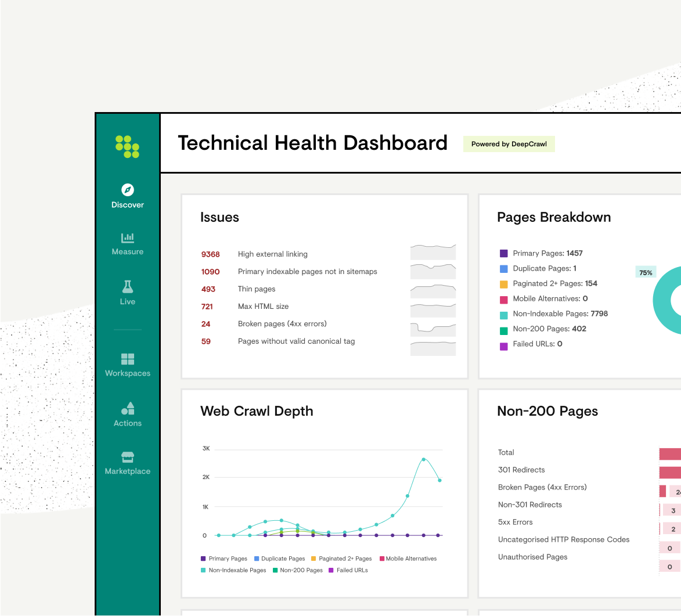This screenshot has height=616, width=681.
Task: Open the Thin pages issue
Action: click(x=257, y=289)
